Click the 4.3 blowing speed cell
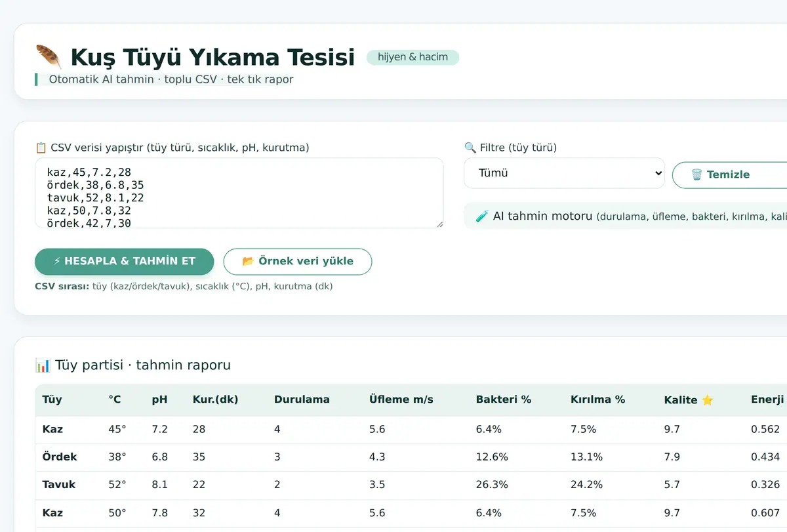The height and width of the screenshot is (532, 787). tap(377, 457)
